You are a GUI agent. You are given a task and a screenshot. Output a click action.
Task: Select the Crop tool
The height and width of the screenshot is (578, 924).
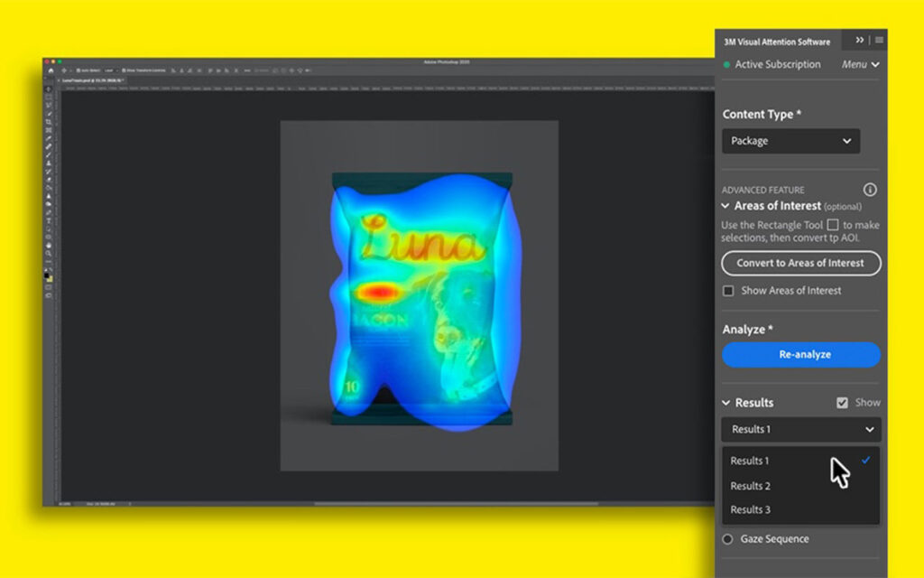[x=49, y=122]
